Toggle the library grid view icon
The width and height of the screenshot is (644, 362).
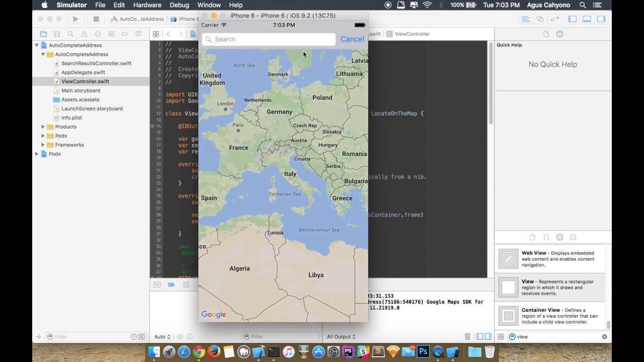tap(501, 337)
